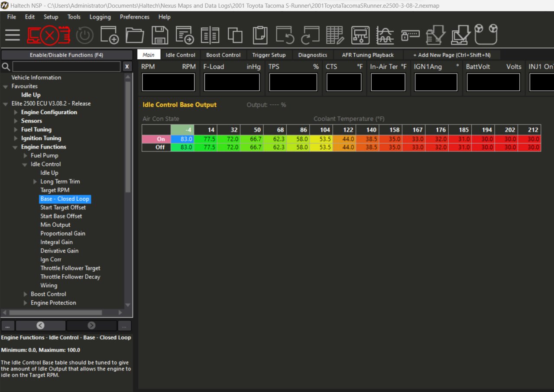Open a map from folder icon
This screenshot has width=554, height=392.
(135, 35)
